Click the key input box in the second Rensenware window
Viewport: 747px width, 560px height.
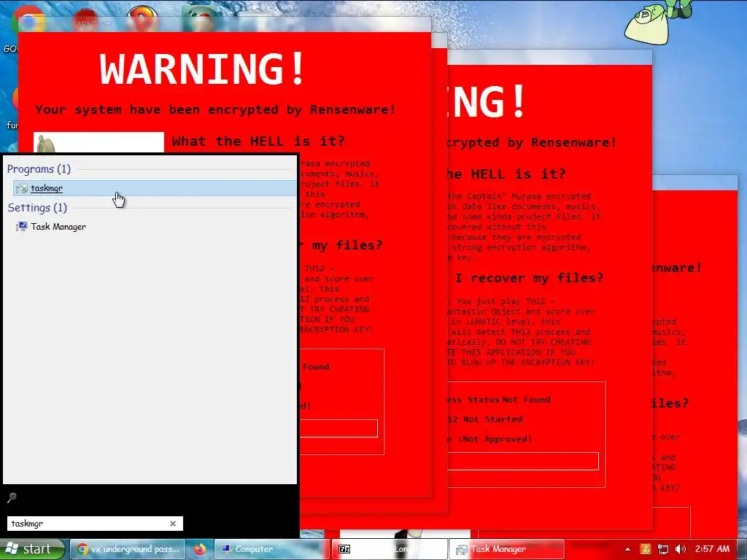pos(522,462)
